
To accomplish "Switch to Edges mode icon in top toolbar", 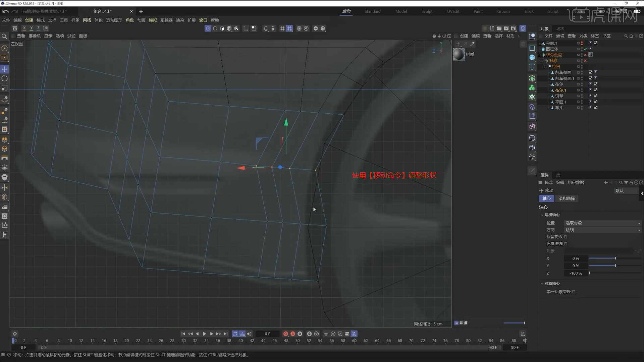I will coord(215,28).
